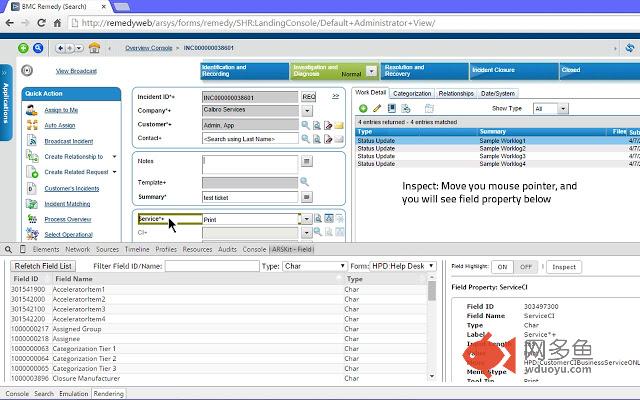
Task: Click the blue search icon in toolbar
Action: point(38,48)
